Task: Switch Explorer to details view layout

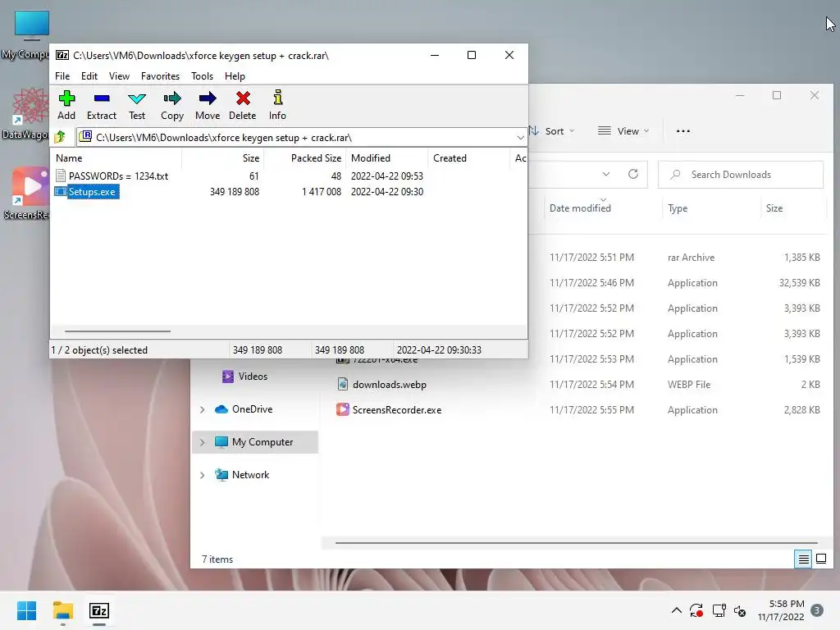Action: pos(803,559)
